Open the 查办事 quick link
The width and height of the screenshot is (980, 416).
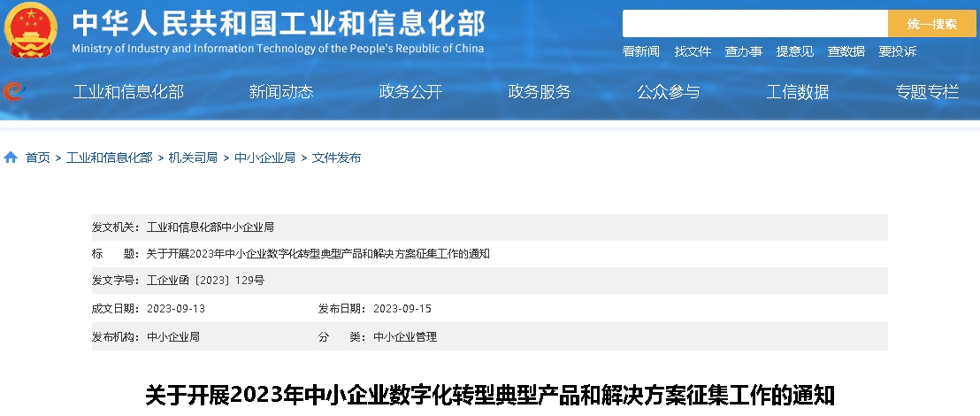pos(744,52)
